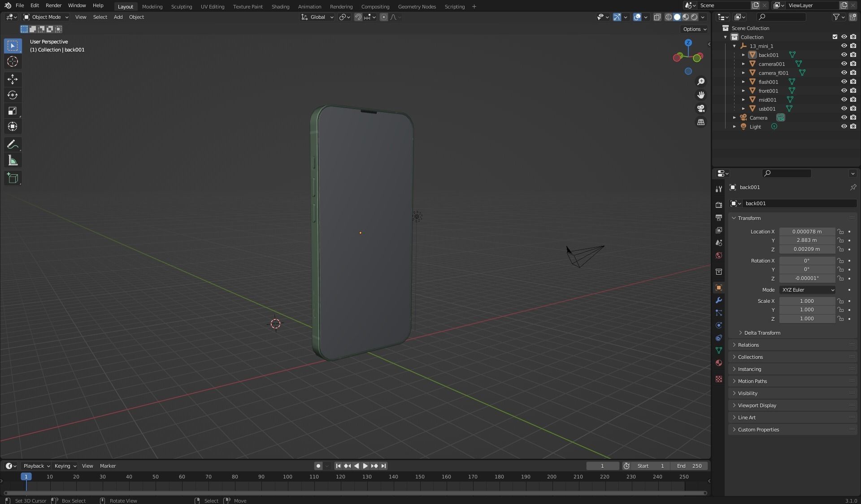This screenshot has height=504, width=861.
Task: Select the Annotate tool
Action: pos(13,144)
